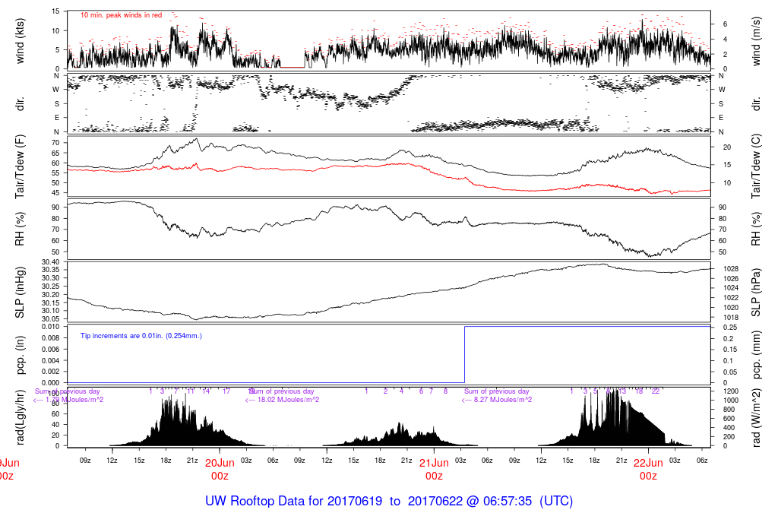Select the 'Tair/Tdew (C)' axis label
Image resolution: width=778 pixels, height=532 pixels.
coord(756,166)
